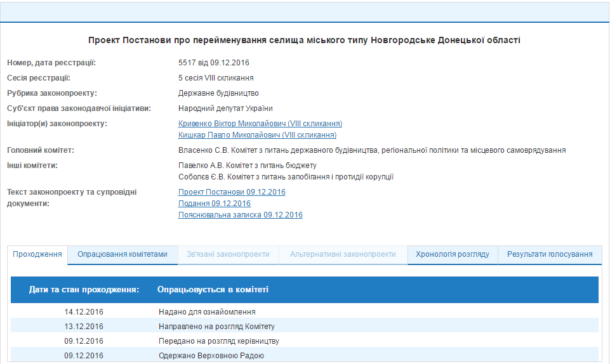Open Альтернативні законопроекти tab
This screenshot has height=364, width=610.
(343, 254)
